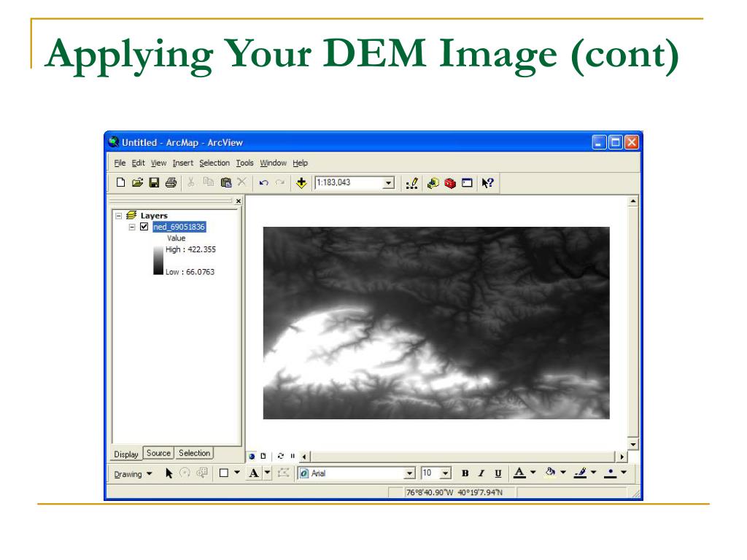Click the Paste clipboard icon

(226, 182)
